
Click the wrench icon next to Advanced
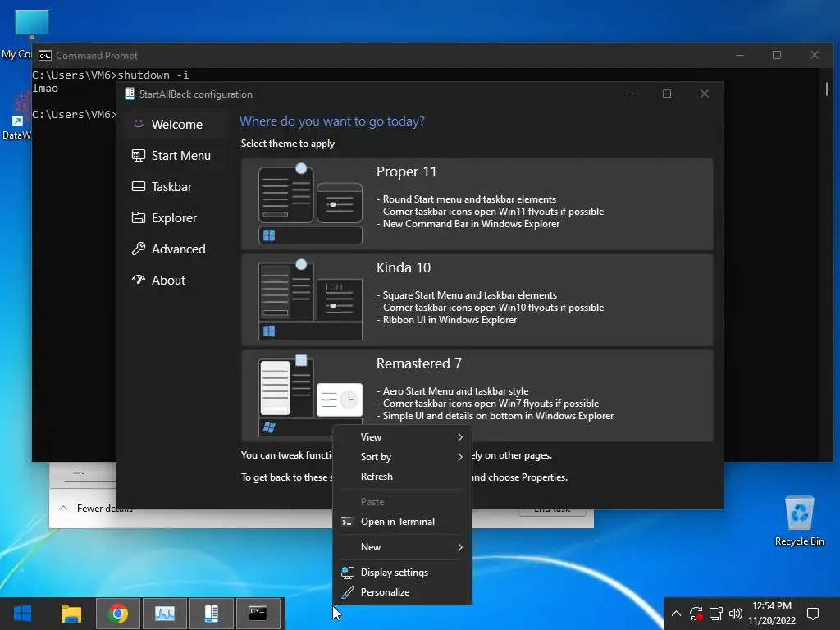(x=138, y=249)
